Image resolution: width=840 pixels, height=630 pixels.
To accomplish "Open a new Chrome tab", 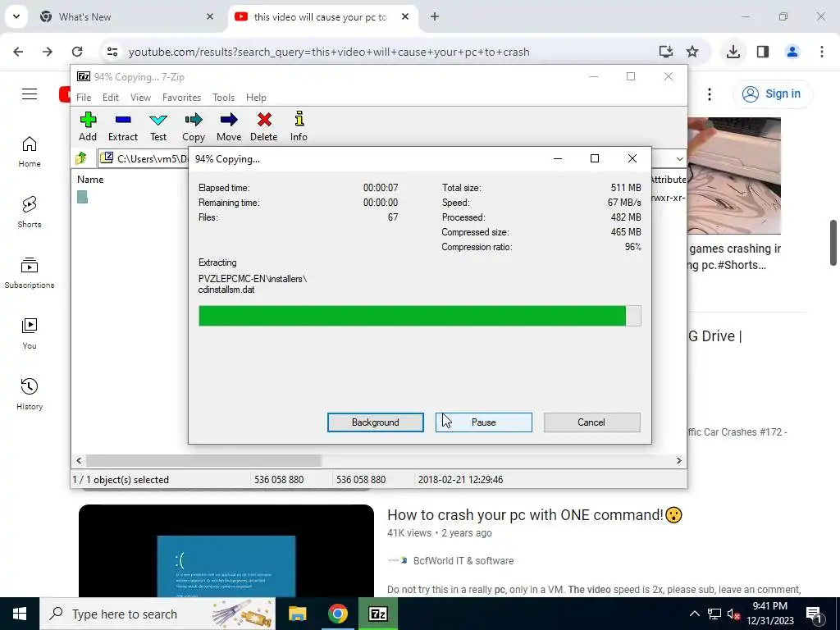I will 435,16.
